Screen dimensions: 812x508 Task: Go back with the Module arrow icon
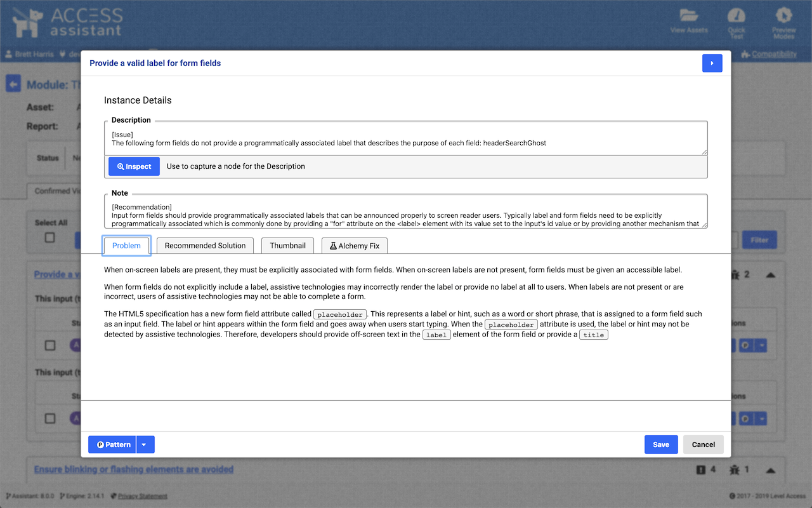[x=13, y=84]
